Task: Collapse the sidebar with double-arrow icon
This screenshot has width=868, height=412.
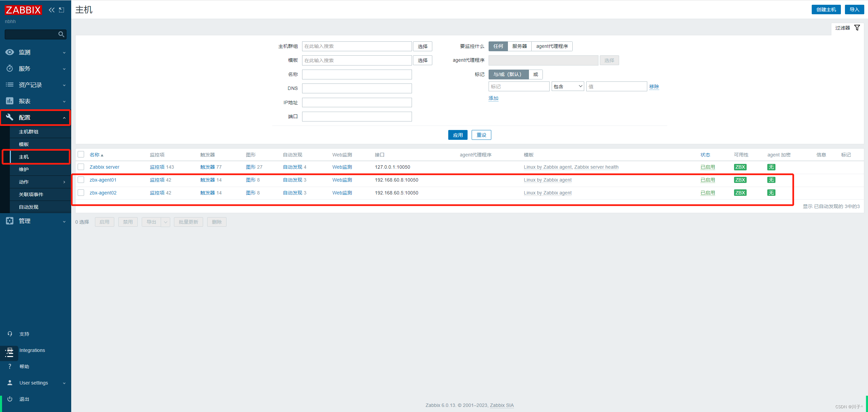Action: (52, 10)
